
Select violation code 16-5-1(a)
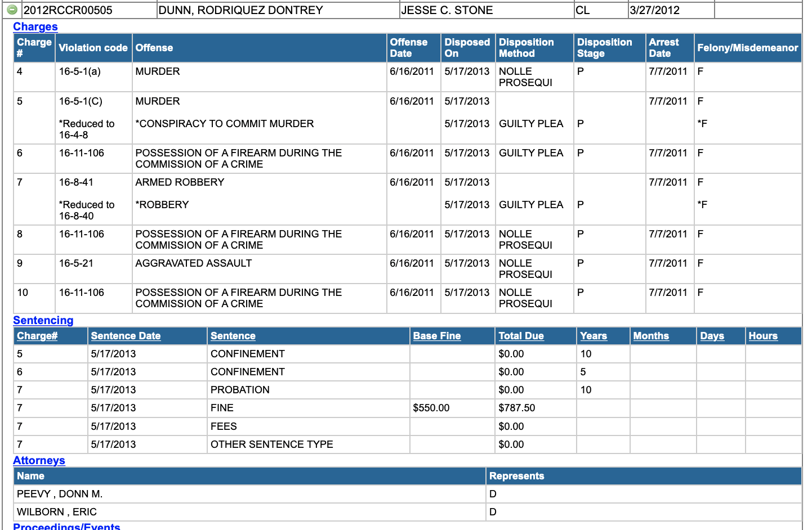[x=80, y=71]
